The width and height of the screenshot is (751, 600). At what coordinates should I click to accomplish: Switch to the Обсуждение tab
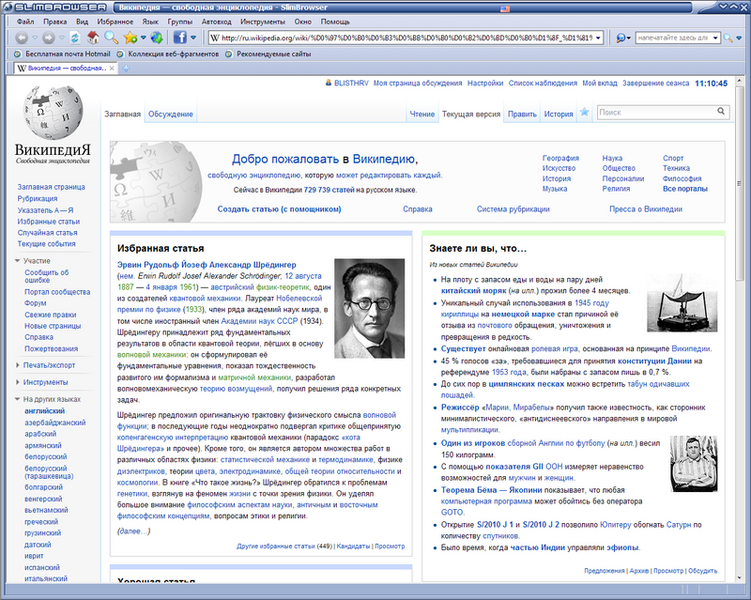tap(171, 114)
